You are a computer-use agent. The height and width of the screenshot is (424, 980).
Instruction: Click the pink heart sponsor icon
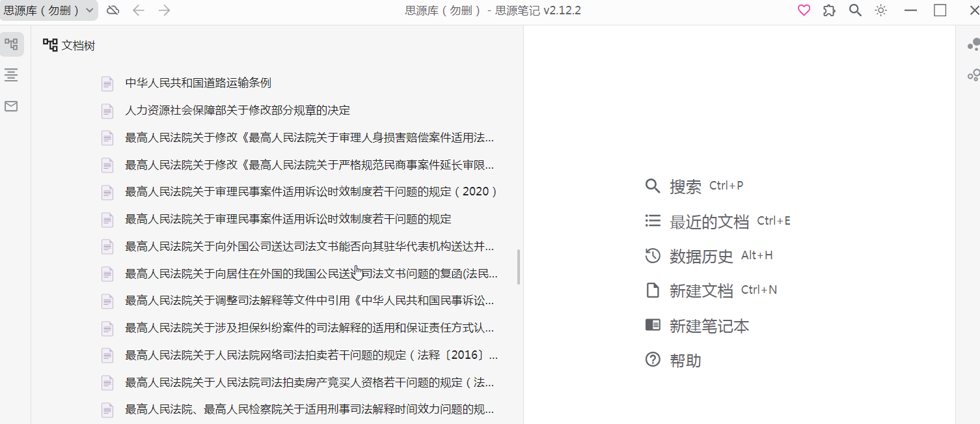[804, 10]
